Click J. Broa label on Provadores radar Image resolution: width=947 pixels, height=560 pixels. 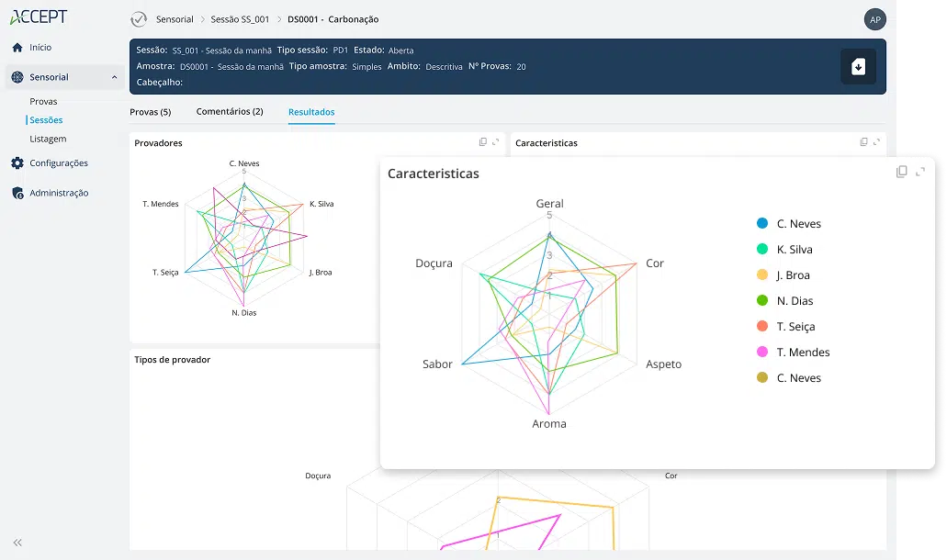[x=321, y=272]
